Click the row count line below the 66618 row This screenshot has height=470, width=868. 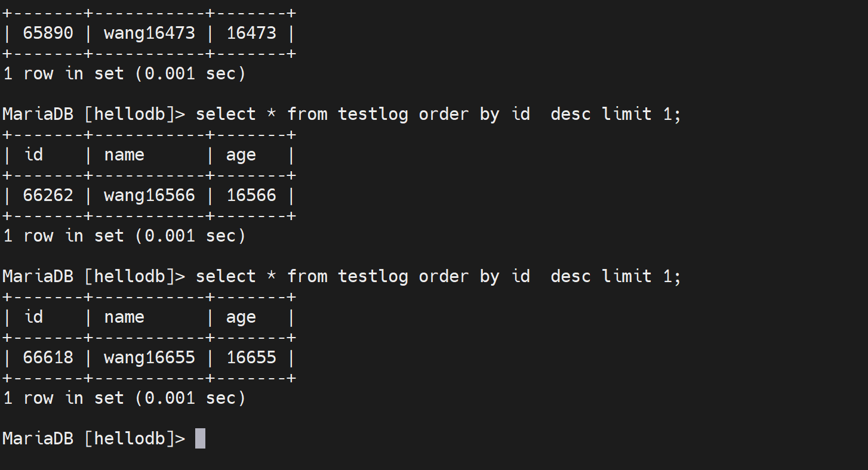click(x=124, y=398)
